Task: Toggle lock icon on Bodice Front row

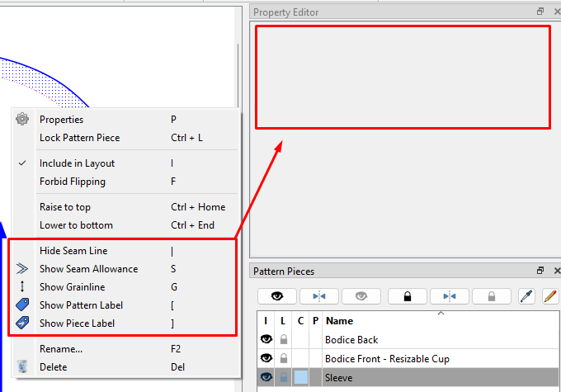Action: click(284, 358)
